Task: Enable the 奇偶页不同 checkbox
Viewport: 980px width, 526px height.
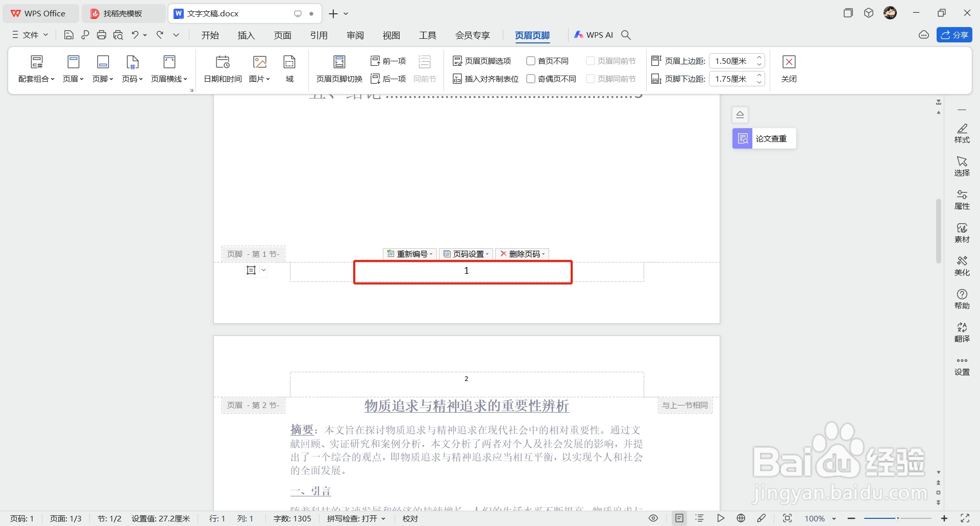Action: pos(531,79)
